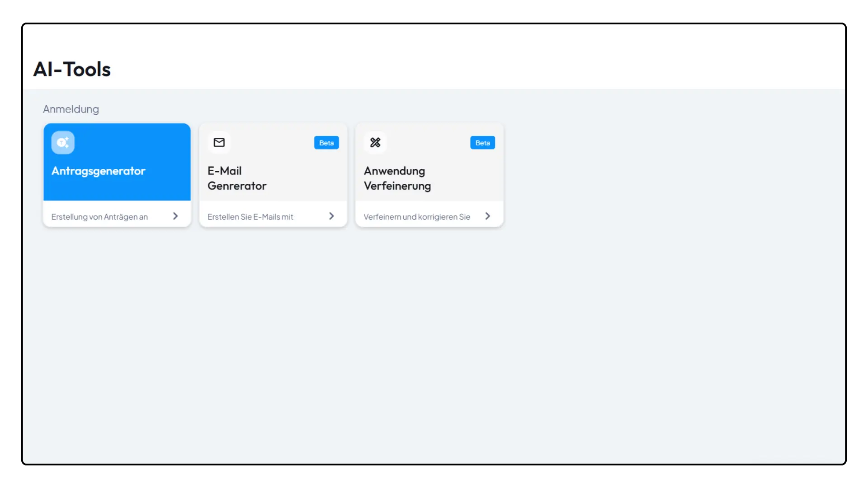868x488 pixels.
Task: Click the Anwendung Verfeinerung pencil-ruler icon
Action: 375,143
